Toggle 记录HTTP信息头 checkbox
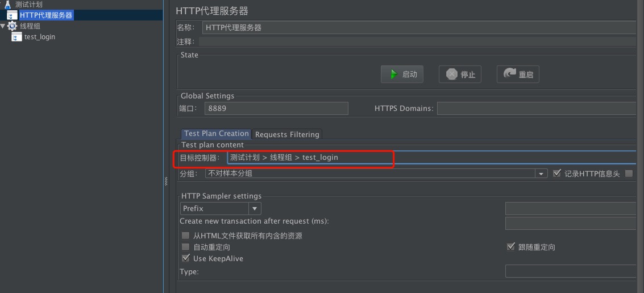Viewport: 644px width, 293px height. click(557, 174)
